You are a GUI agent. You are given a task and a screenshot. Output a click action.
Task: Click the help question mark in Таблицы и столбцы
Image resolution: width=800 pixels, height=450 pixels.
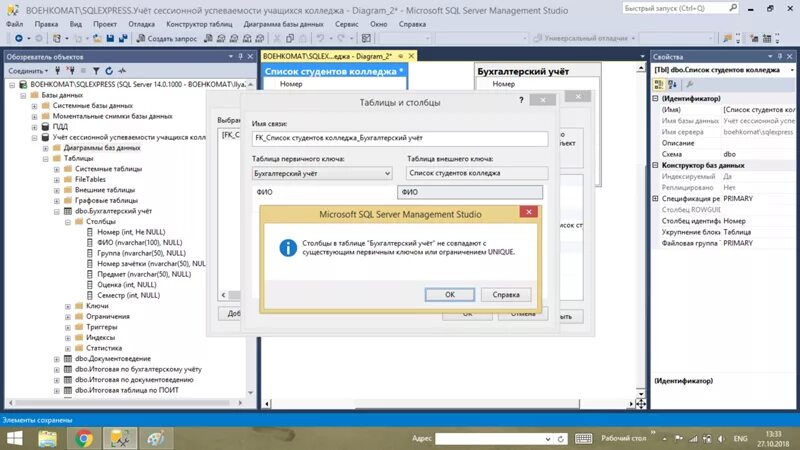click(521, 100)
